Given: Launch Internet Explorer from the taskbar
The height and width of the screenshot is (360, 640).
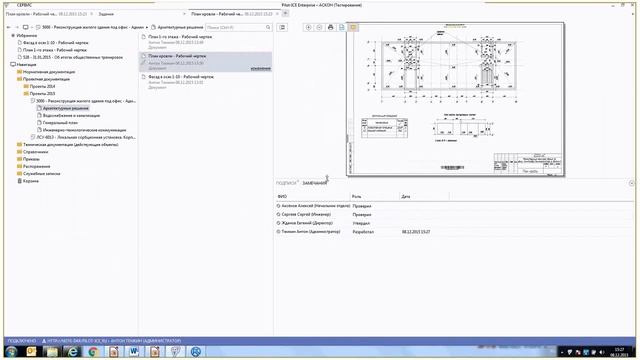Looking at the screenshot, I should click(x=72, y=351).
